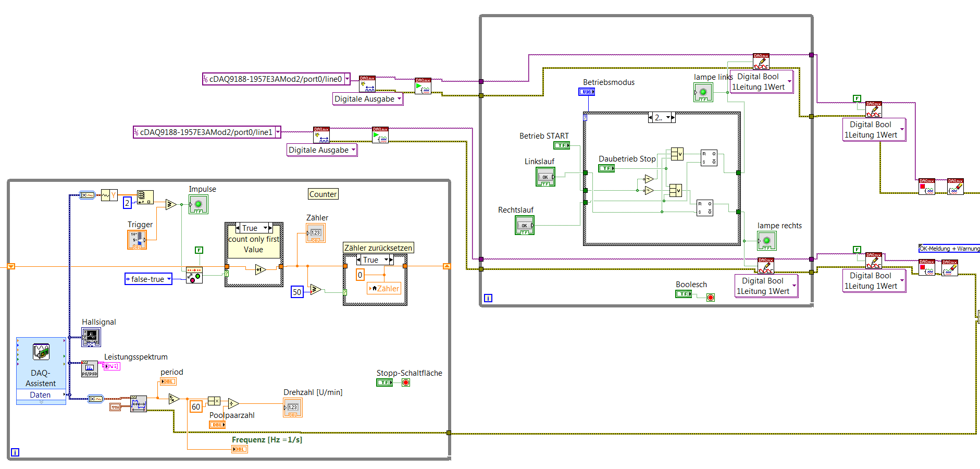This screenshot has height=469, width=980.
Task: Click the Zähler local variable
Action: pyautogui.click(x=384, y=288)
